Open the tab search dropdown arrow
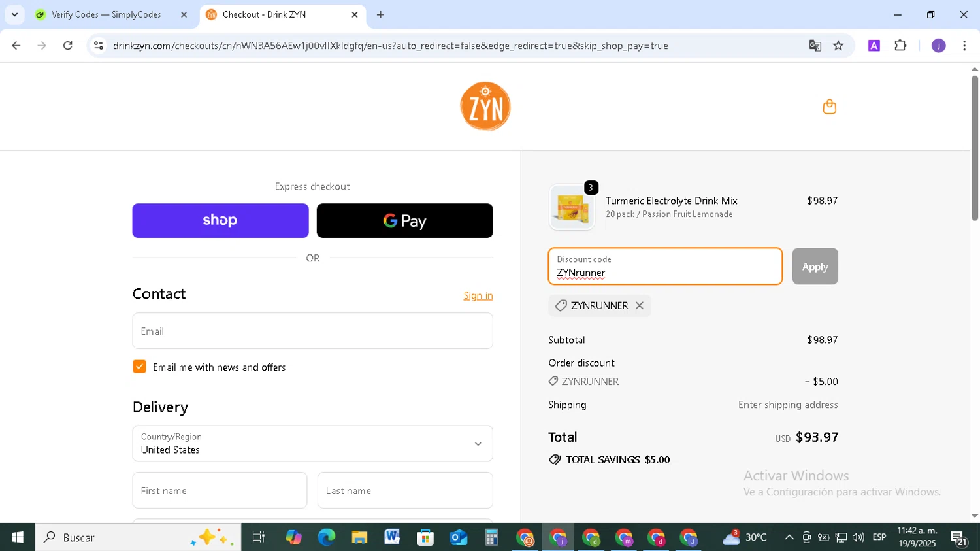The width and height of the screenshot is (980, 551). [x=14, y=14]
